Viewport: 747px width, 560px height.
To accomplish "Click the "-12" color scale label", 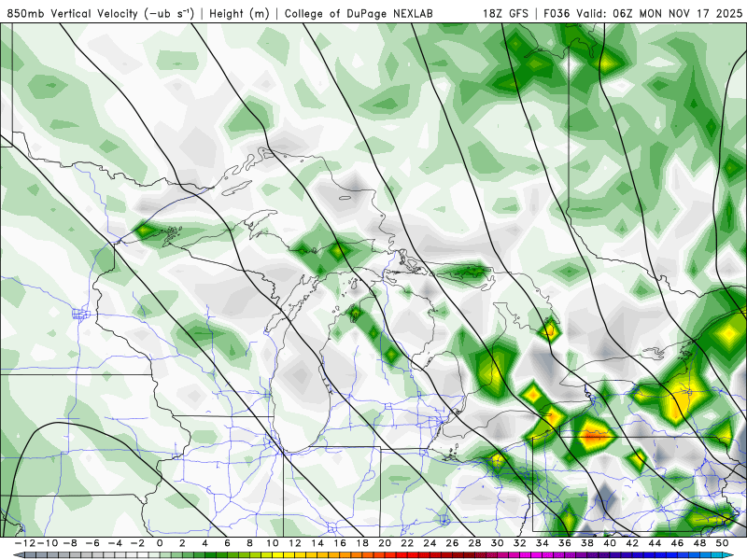I will pos(24,543).
